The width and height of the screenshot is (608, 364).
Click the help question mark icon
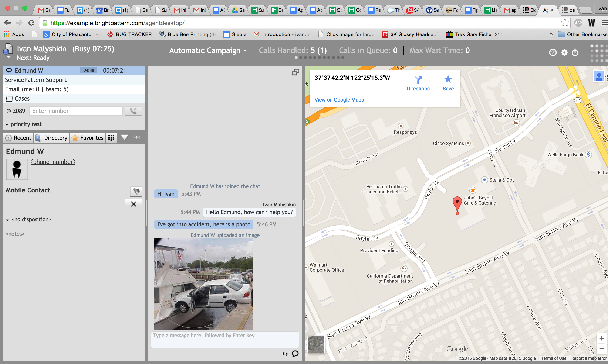(553, 52)
